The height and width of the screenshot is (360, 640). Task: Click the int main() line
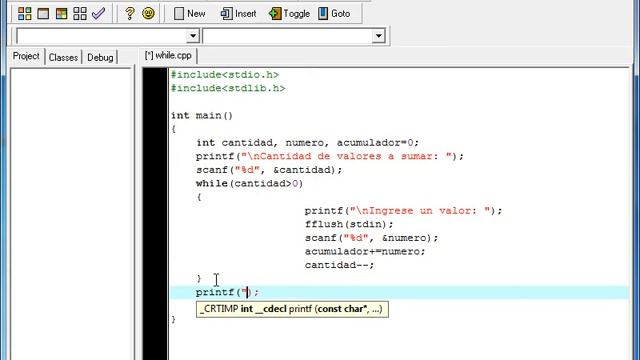pyautogui.click(x=202, y=116)
